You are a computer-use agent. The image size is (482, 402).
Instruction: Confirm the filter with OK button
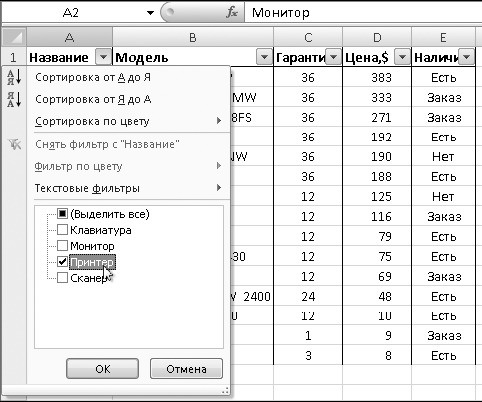tap(102, 369)
